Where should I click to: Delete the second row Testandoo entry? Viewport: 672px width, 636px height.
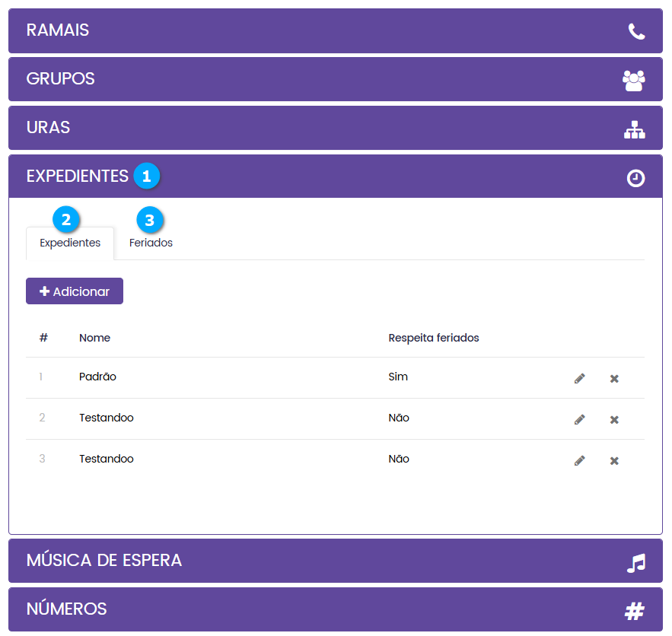[614, 419]
